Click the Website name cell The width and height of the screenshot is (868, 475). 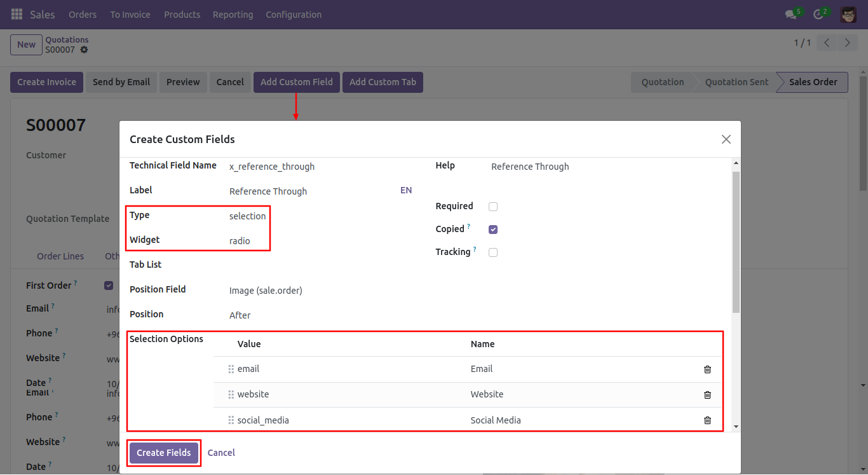[487, 394]
